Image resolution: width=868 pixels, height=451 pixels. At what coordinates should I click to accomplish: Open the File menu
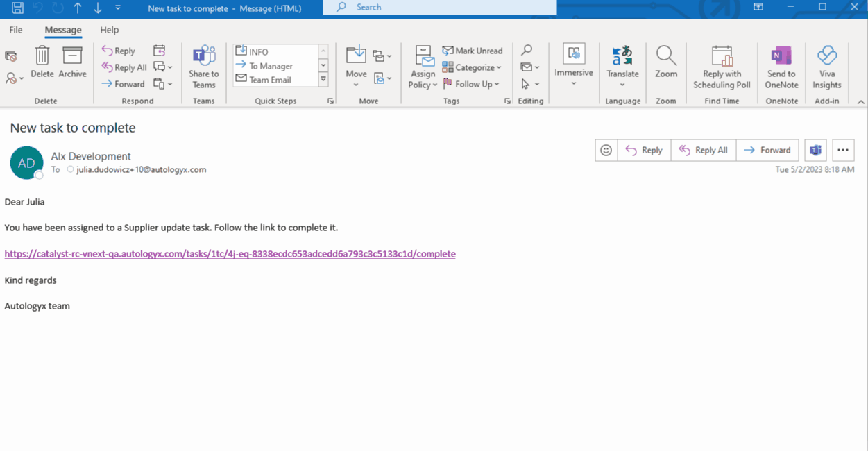pyautogui.click(x=16, y=30)
